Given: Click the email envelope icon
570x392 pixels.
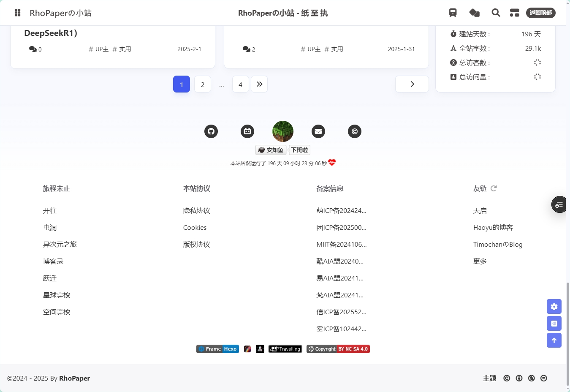Looking at the screenshot, I should pyautogui.click(x=318, y=131).
